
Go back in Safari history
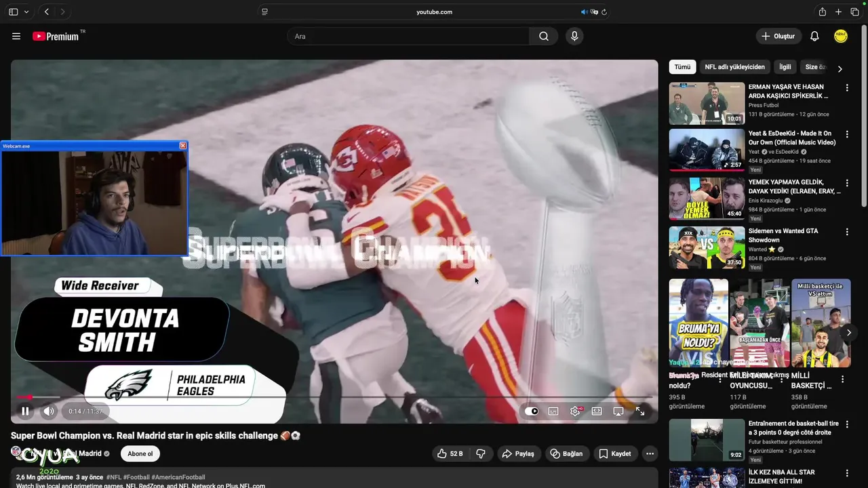coord(46,12)
